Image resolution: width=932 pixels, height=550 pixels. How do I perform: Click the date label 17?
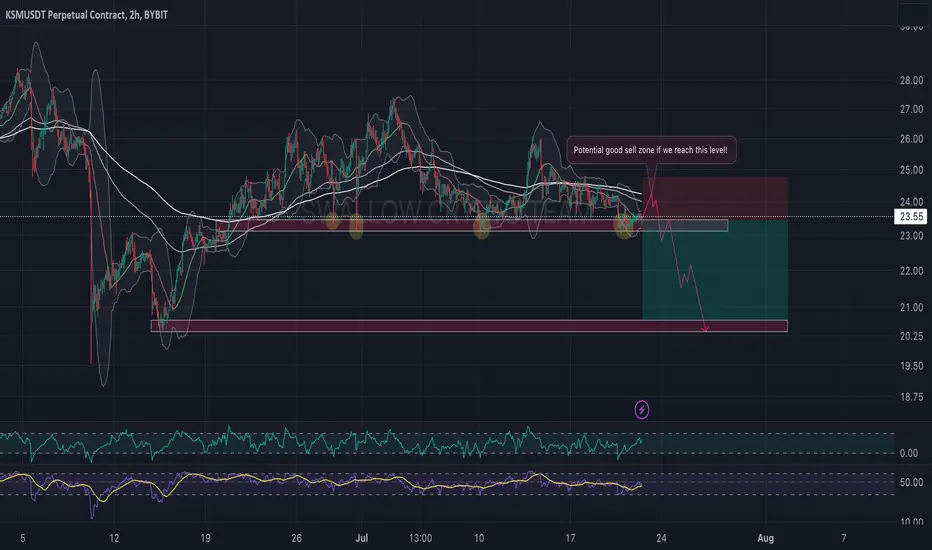pyautogui.click(x=570, y=538)
